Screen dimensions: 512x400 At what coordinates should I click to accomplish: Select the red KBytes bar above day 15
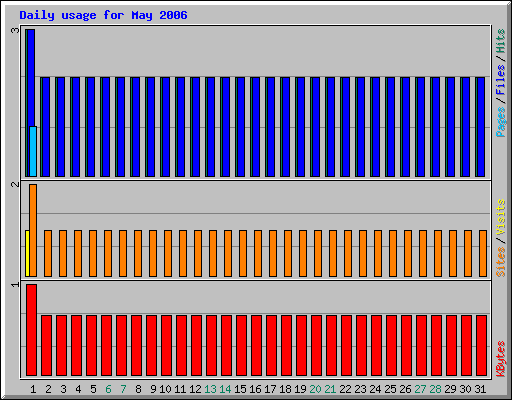(x=241, y=345)
